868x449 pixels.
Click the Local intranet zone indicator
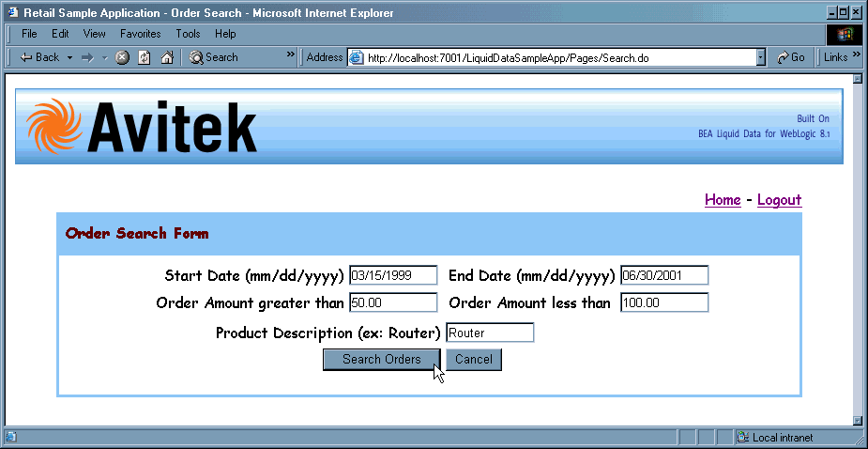[x=776, y=438]
